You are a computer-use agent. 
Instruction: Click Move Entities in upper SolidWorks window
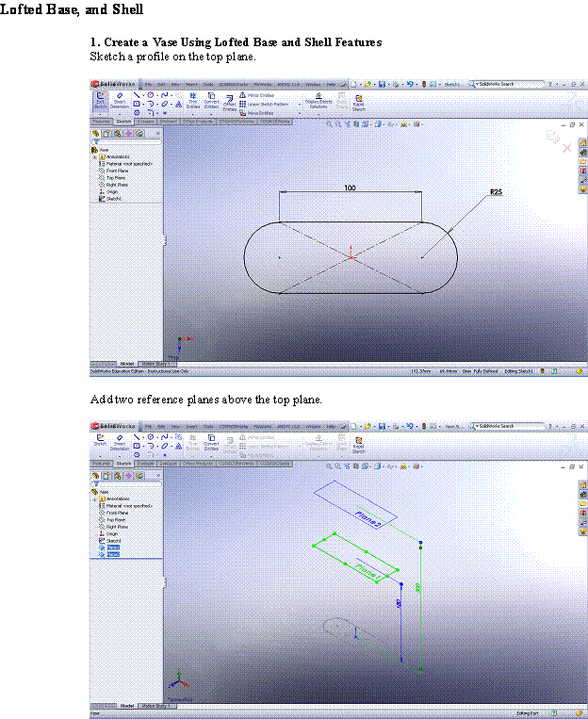point(256,113)
